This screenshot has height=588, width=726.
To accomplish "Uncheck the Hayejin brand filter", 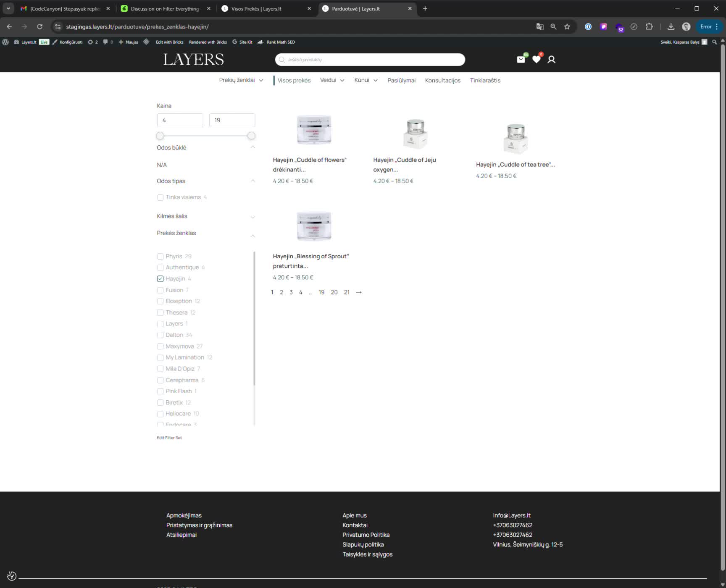I will coord(160,278).
